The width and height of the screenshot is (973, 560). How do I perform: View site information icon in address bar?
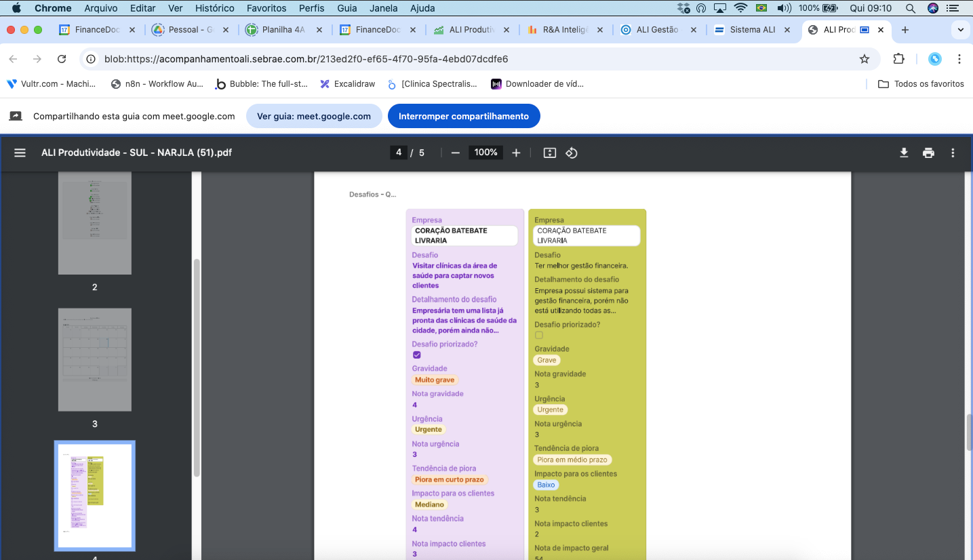[x=91, y=59]
